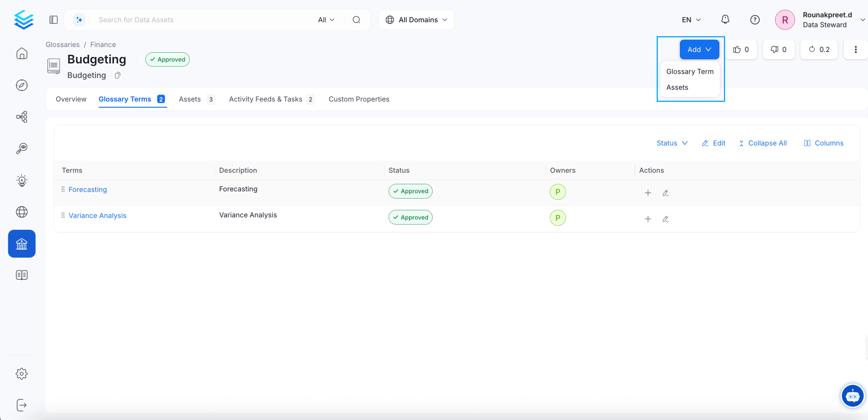Toggle the left sidebar collapse icon
This screenshot has width=868, height=420.
[53, 20]
